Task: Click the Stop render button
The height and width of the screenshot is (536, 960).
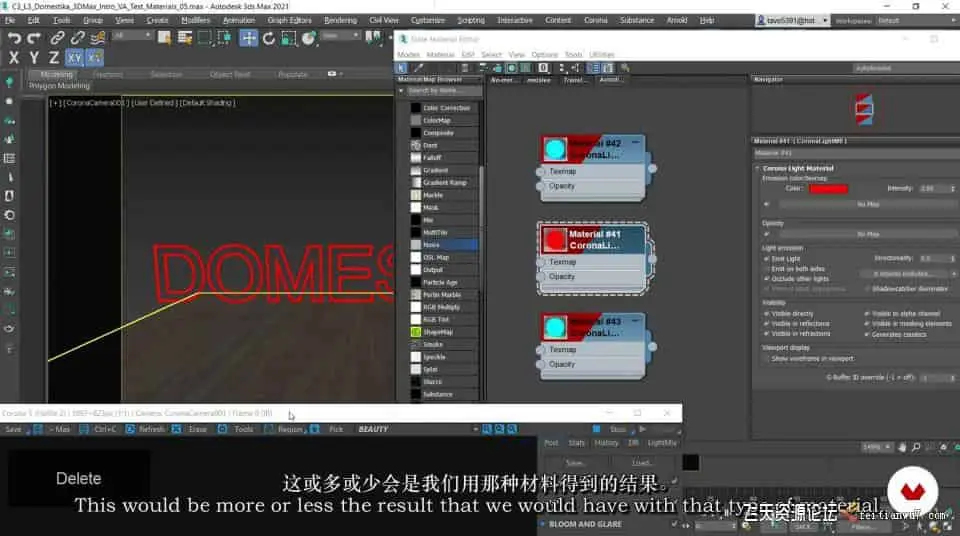Action: pos(613,429)
